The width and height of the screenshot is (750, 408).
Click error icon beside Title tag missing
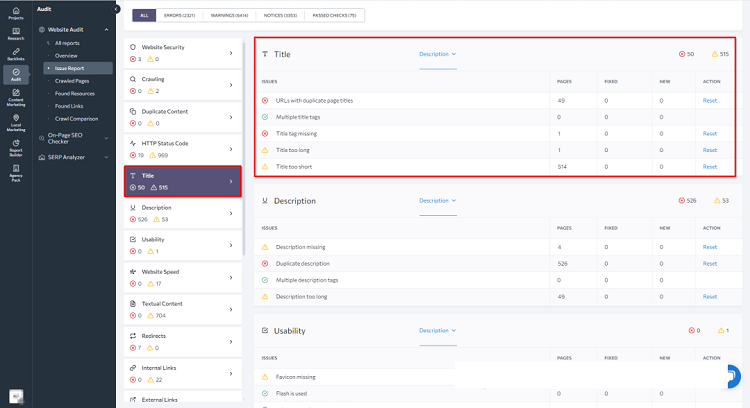[265, 133]
